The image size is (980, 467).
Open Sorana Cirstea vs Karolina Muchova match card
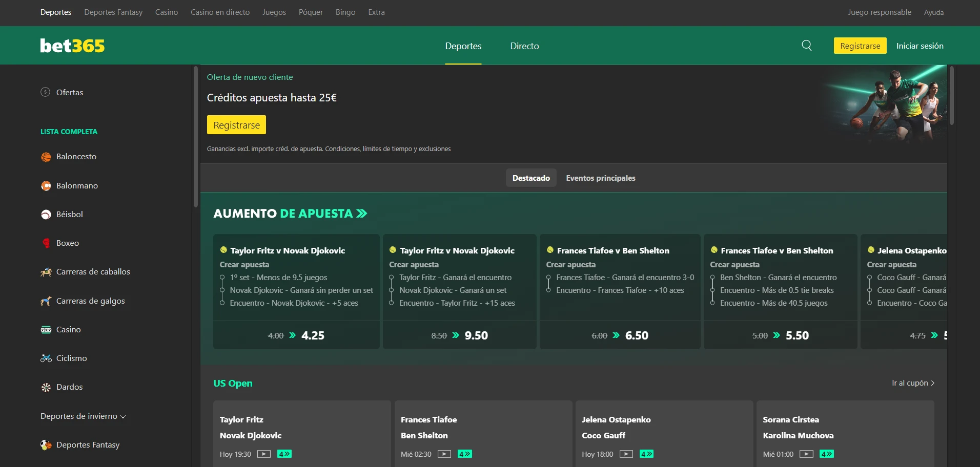click(845, 434)
